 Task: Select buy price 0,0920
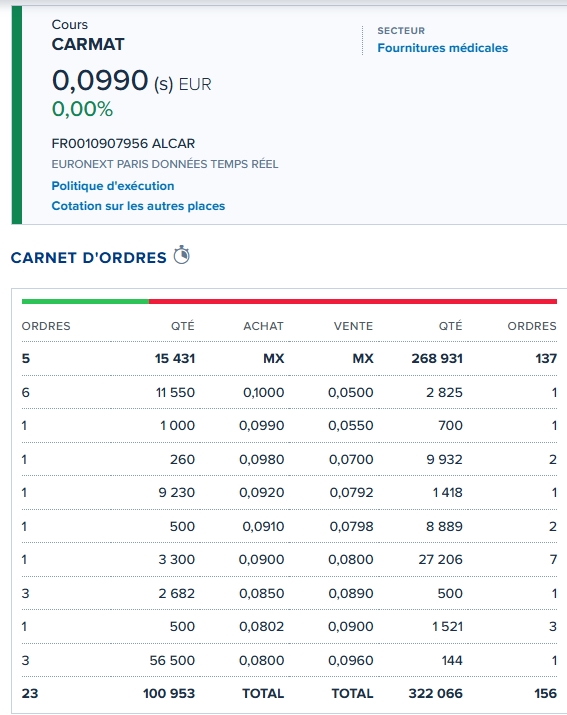point(262,492)
